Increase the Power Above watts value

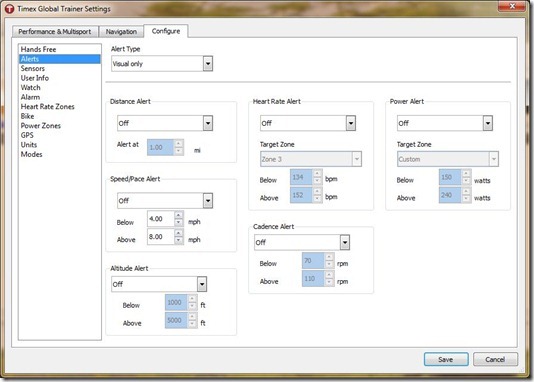pos(466,191)
